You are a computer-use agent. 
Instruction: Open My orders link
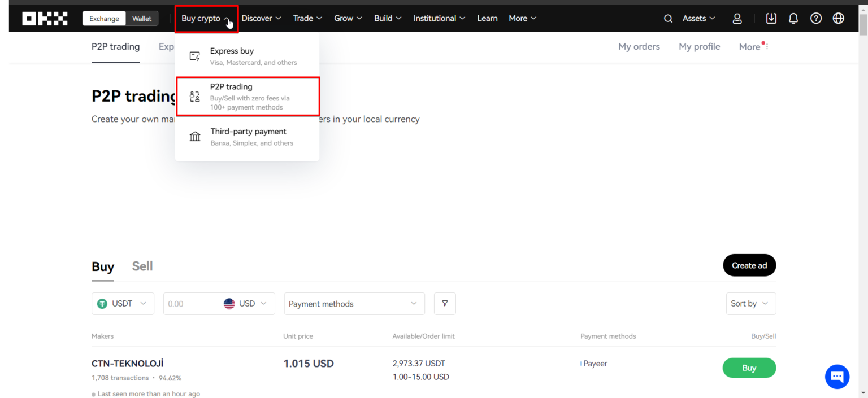click(x=639, y=46)
